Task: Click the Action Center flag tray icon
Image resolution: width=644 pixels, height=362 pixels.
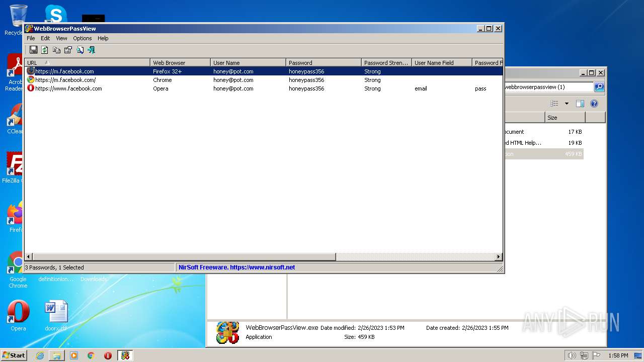Action: click(596, 355)
